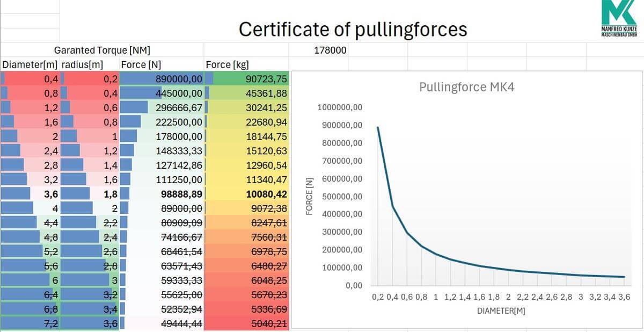Select the 15120,63 cell

(x=246, y=150)
